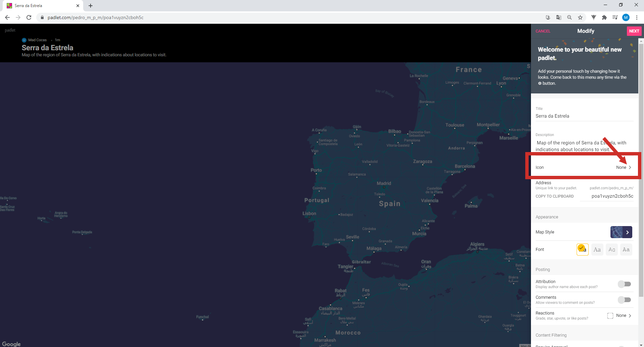Open media playback controls icon
Image resolution: width=644 pixels, height=347 pixels.
[615, 17]
